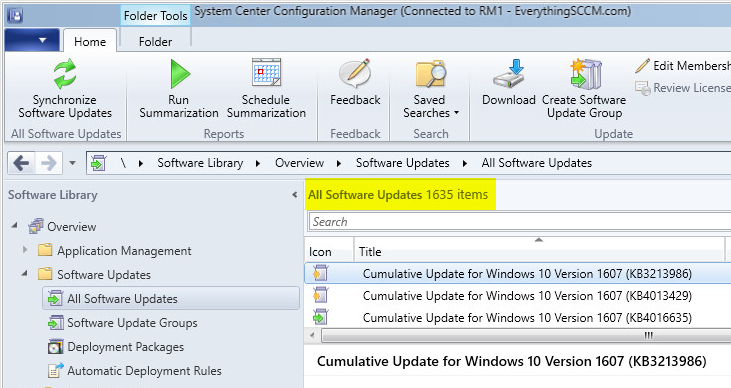Click the Download ribbon icon
The height and width of the screenshot is (388, 731).
pyautogui.click(x=509, y=73)
